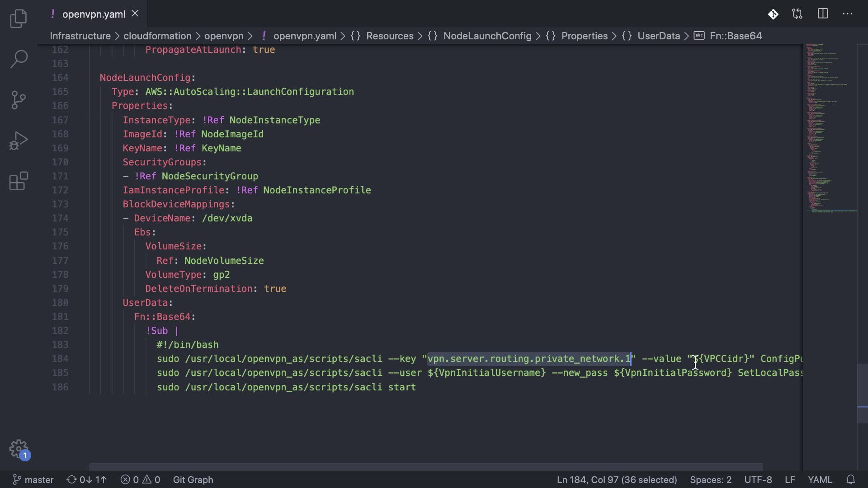Open the Manage gear menu
The width and height of the screenshot is (868, 488).
click(x=19, y=449)
